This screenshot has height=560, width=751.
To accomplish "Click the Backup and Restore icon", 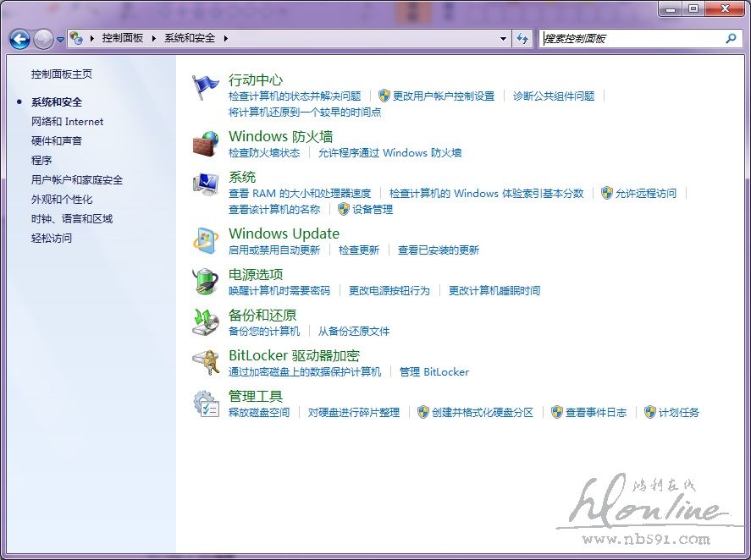I will 206,322.
